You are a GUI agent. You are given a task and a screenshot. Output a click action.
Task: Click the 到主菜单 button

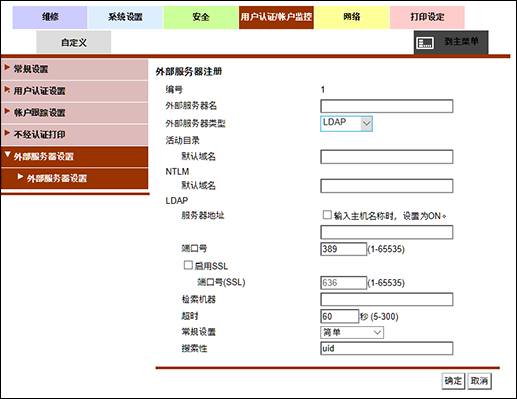pyautogui.click(x=451, y=42)
